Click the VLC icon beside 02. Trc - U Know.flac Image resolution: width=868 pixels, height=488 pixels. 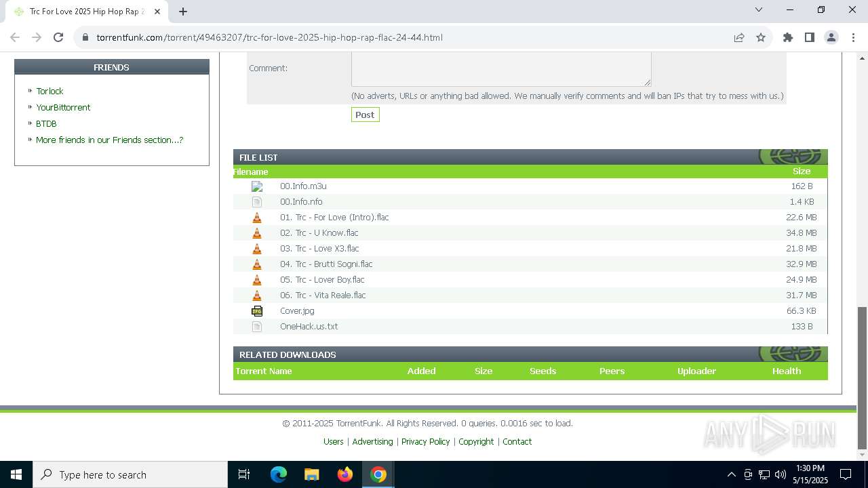tap(257, 233)
